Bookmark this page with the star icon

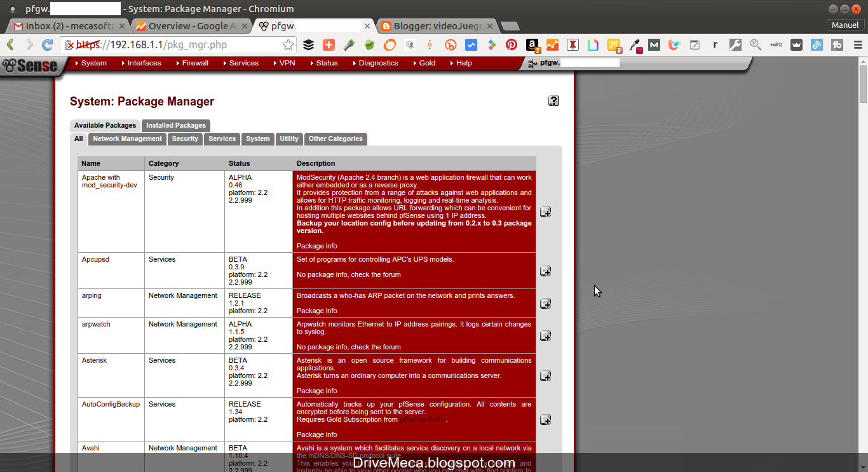pos(288,45)
